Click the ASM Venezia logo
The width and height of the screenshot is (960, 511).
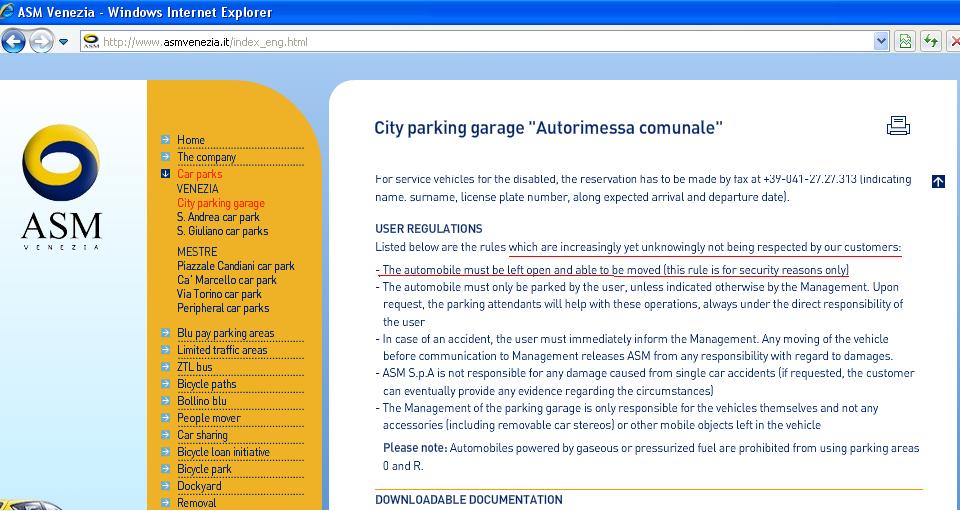(x=61, y=187)
